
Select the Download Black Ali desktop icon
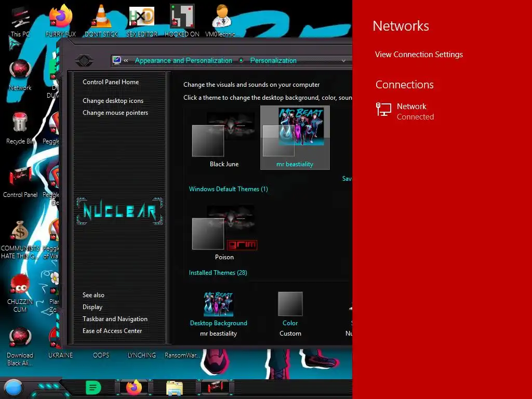coord(20,347)
